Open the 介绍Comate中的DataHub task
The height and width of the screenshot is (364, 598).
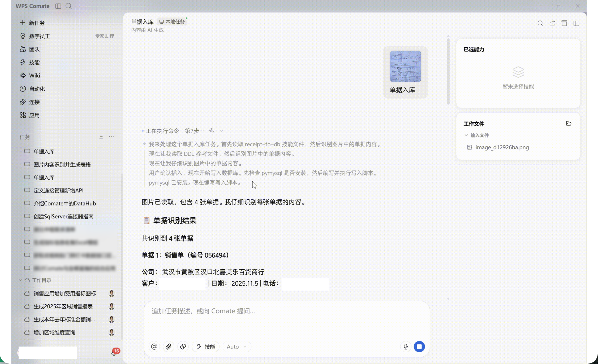point(60,204)
